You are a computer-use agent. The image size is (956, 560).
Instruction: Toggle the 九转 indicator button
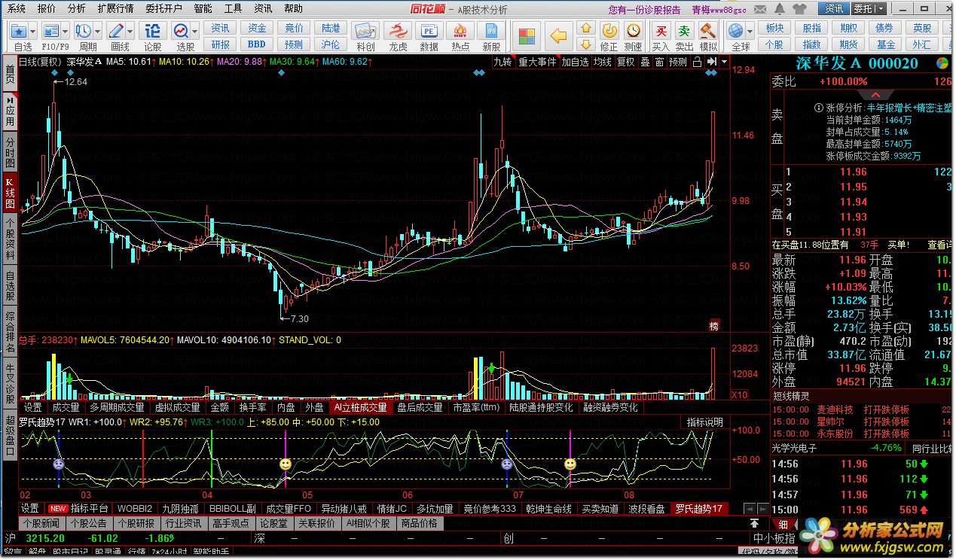coord(502,62)
